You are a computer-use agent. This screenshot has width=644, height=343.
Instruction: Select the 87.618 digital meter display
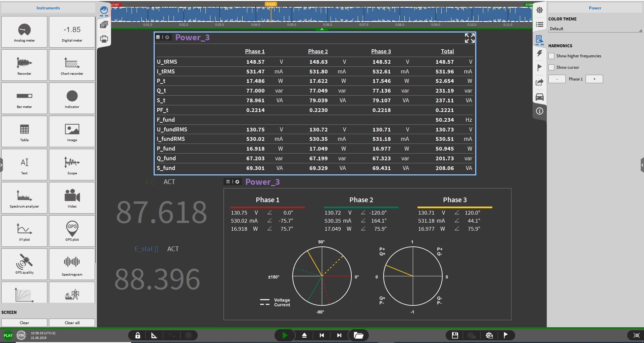click(x=162, y=212)
